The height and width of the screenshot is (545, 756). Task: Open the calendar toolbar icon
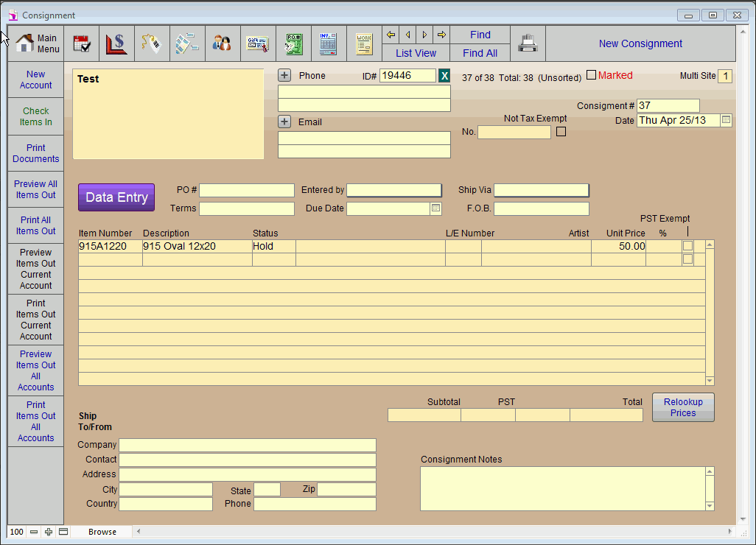coord(82,43)
